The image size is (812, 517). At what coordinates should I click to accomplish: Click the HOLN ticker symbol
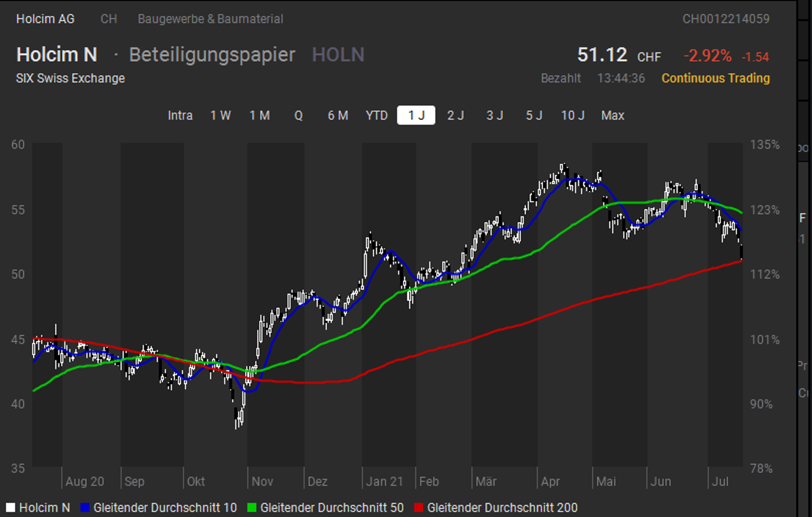[338, 55]
